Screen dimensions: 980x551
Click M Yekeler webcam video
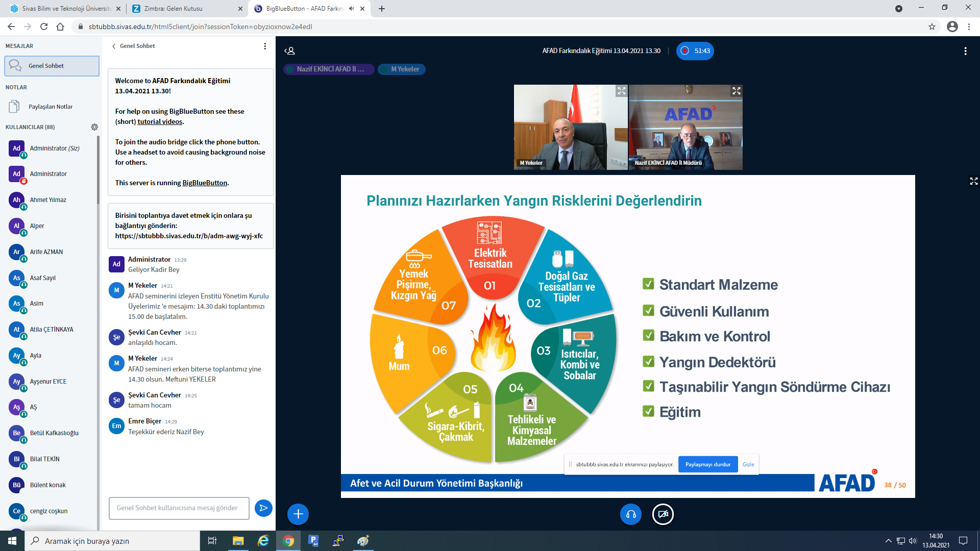[571, 127]
